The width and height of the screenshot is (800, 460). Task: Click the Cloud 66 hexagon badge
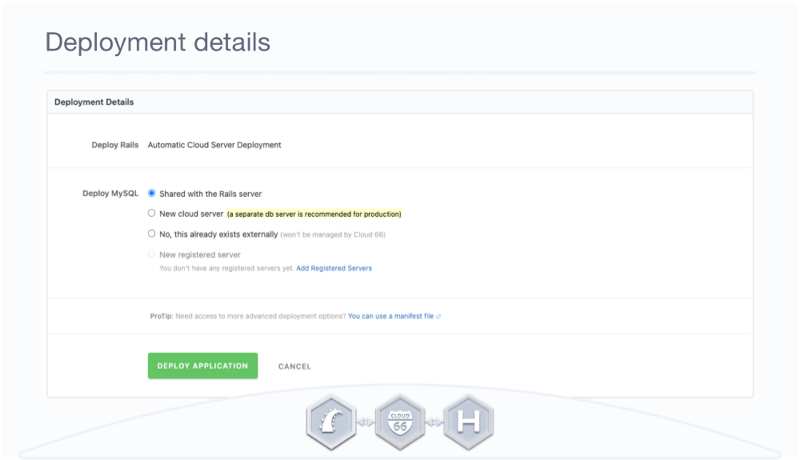400,422
